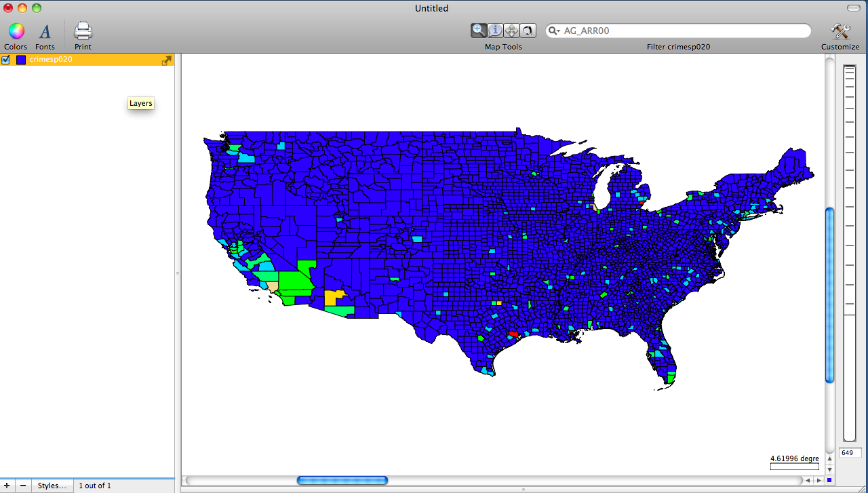Open the filter search options dropdown
This screenshot has width=868, height=493.
tap(553, 31)
